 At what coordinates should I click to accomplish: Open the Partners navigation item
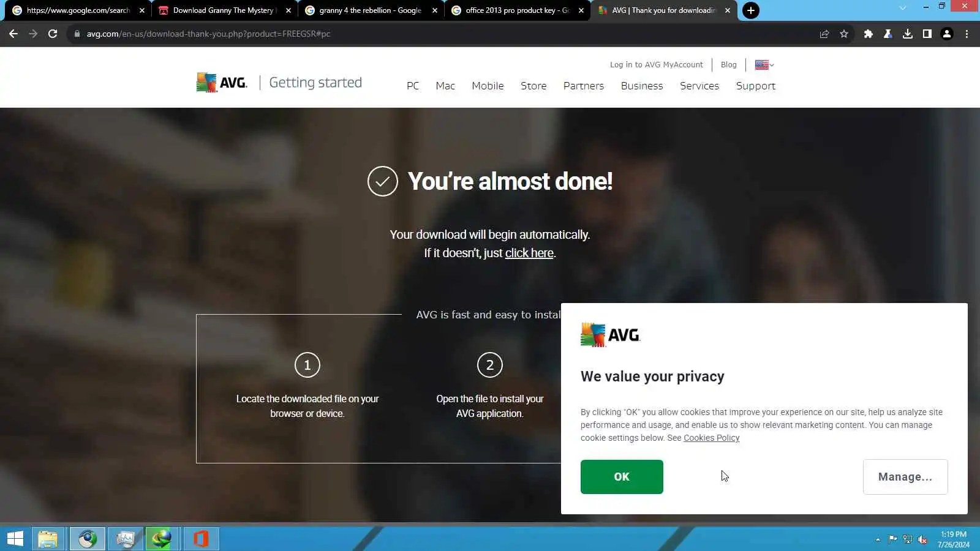(x=584, y=86)
